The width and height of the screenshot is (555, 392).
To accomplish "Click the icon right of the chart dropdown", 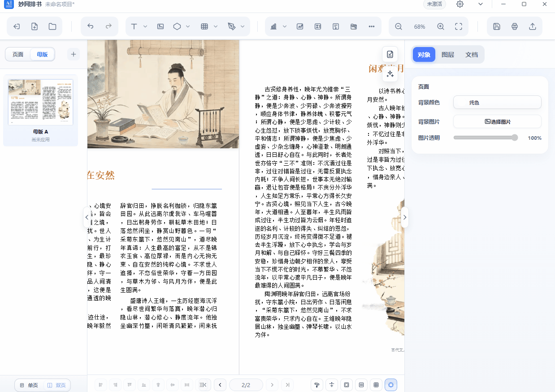I will 300,26.
